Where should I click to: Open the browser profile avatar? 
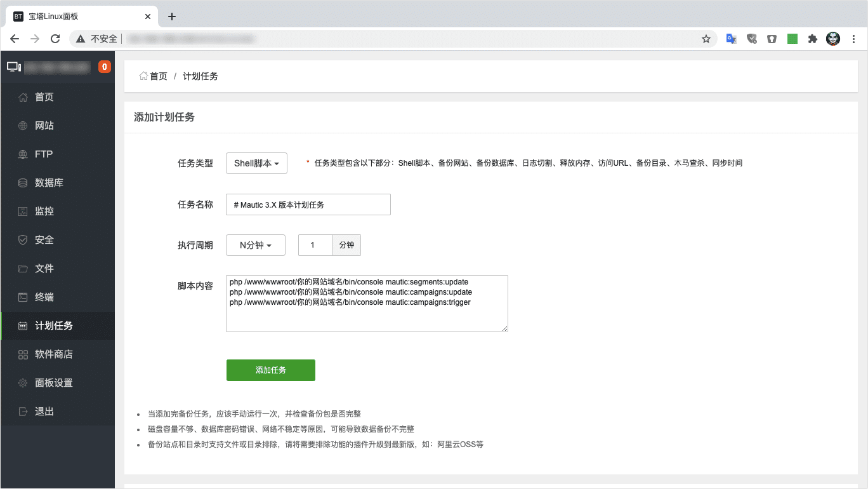pos(833,39)
